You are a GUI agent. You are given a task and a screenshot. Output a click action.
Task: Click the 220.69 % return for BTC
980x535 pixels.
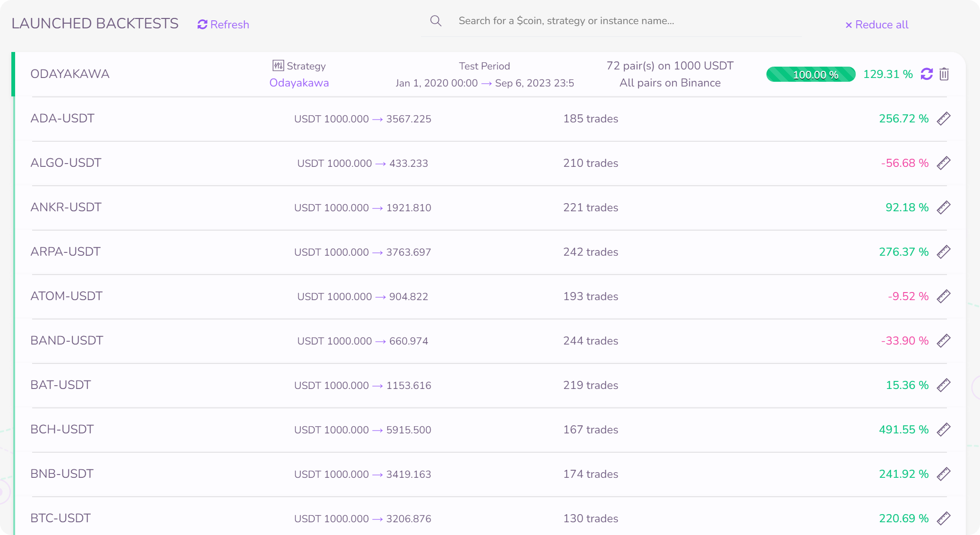903,518
